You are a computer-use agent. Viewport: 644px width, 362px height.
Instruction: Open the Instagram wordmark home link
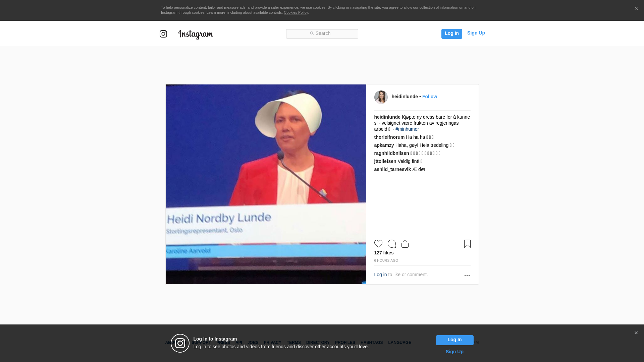[x=196, y=35]
